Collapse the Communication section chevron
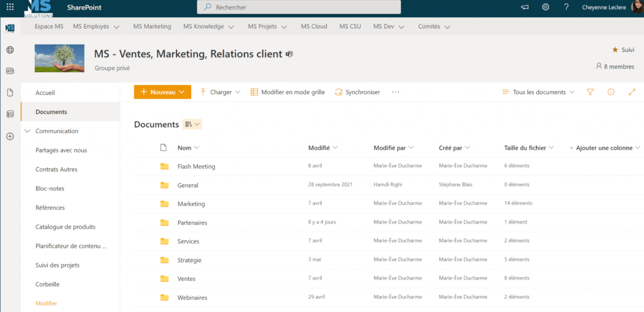The height and width of the screenshot is (312, 644). click(x=27, y=131)
